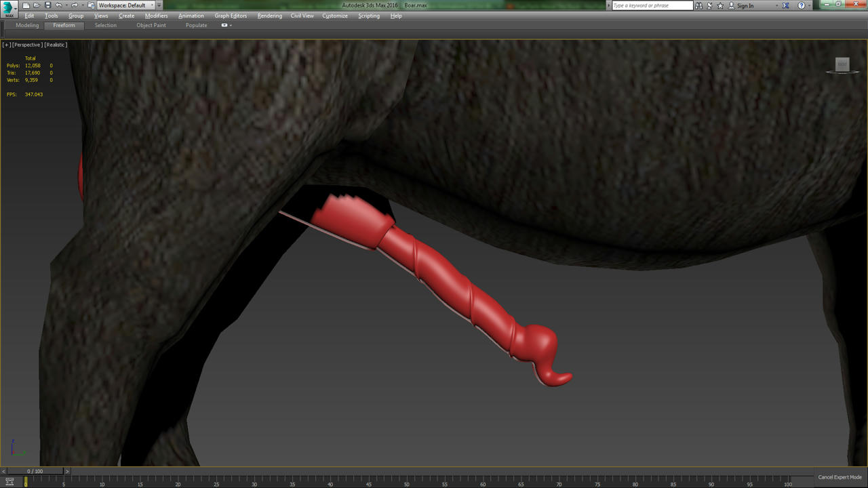This screenshot has width=868, height=488.
Task: Expand the info center arrow left of search
Action: pos(608,5)
